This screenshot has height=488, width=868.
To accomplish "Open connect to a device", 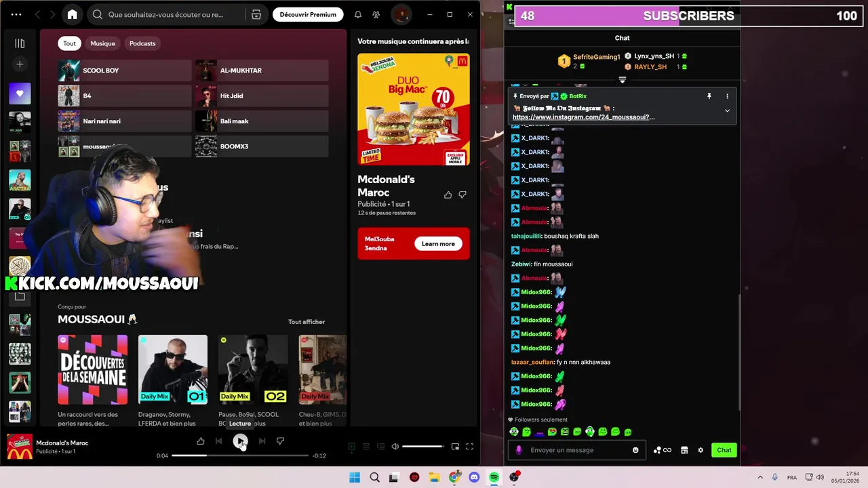I will [380, 447].
